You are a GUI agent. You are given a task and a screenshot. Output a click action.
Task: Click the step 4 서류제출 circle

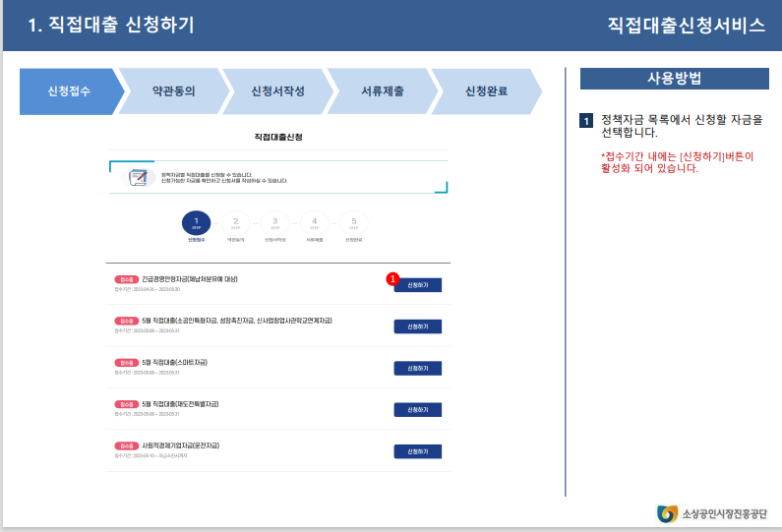(314, 223)
